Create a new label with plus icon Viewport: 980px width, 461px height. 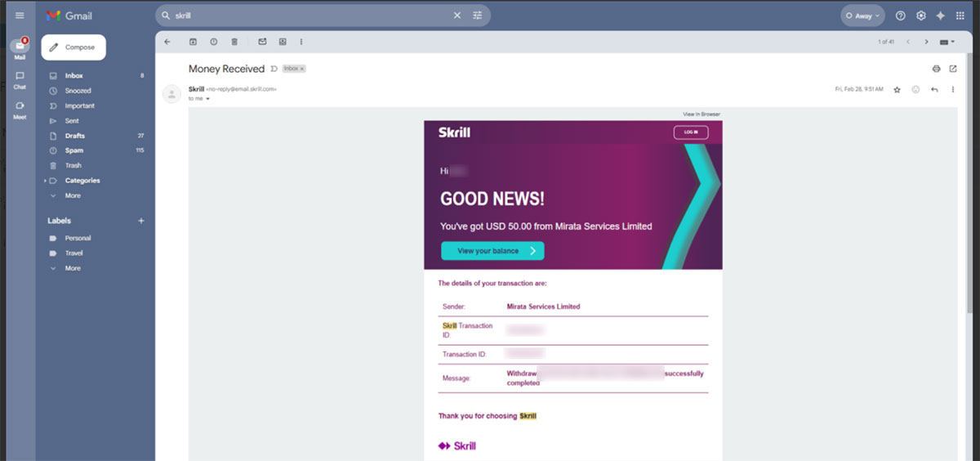140,221
